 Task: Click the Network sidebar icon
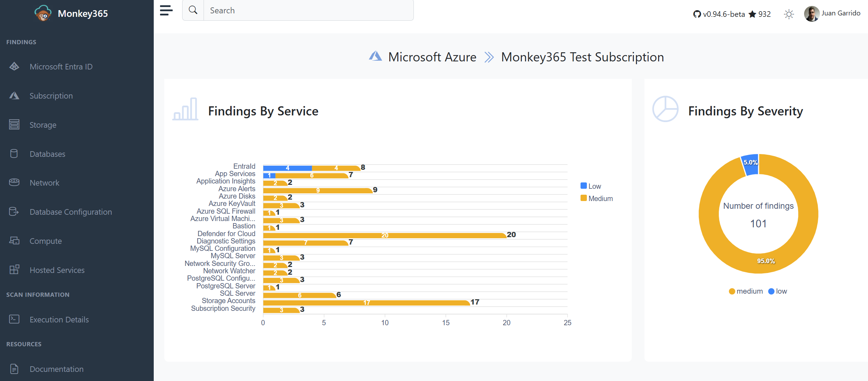point(14,182)
